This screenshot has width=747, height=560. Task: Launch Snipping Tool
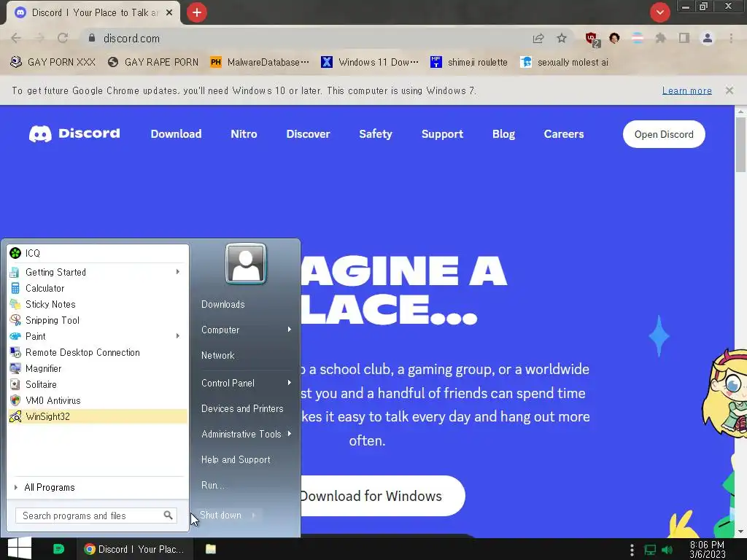pyautogui.click(x=98, y=320)
